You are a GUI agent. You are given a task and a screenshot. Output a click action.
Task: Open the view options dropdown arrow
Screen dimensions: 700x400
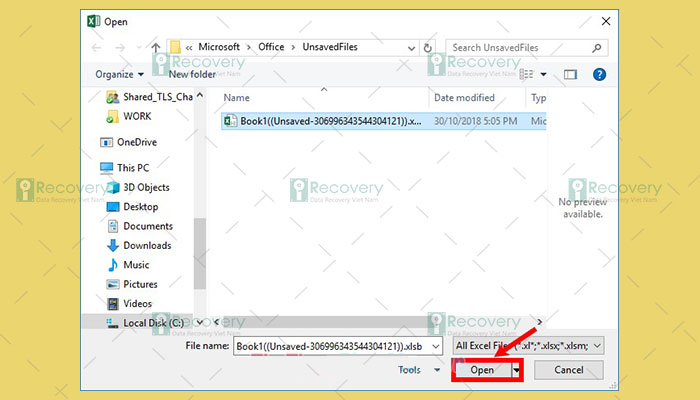click(x=543, y=74)
